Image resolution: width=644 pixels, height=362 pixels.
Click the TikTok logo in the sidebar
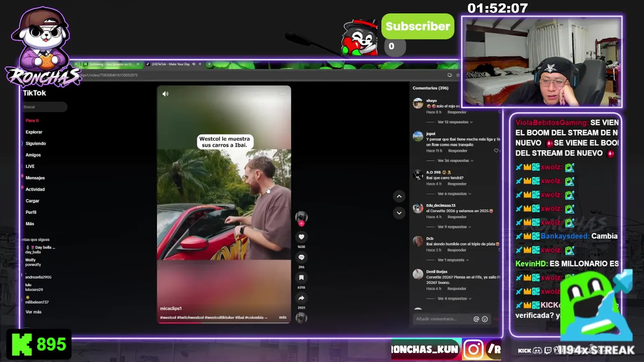34,93
